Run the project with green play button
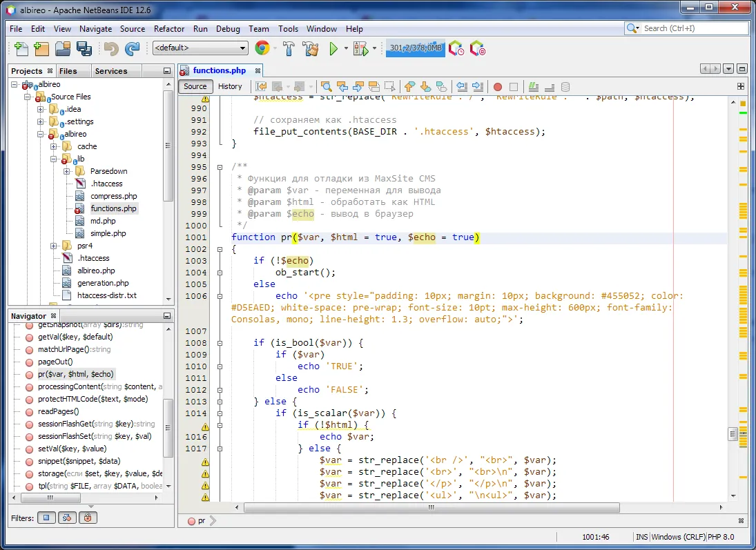The image size is (756, 550). click(333, 48)
